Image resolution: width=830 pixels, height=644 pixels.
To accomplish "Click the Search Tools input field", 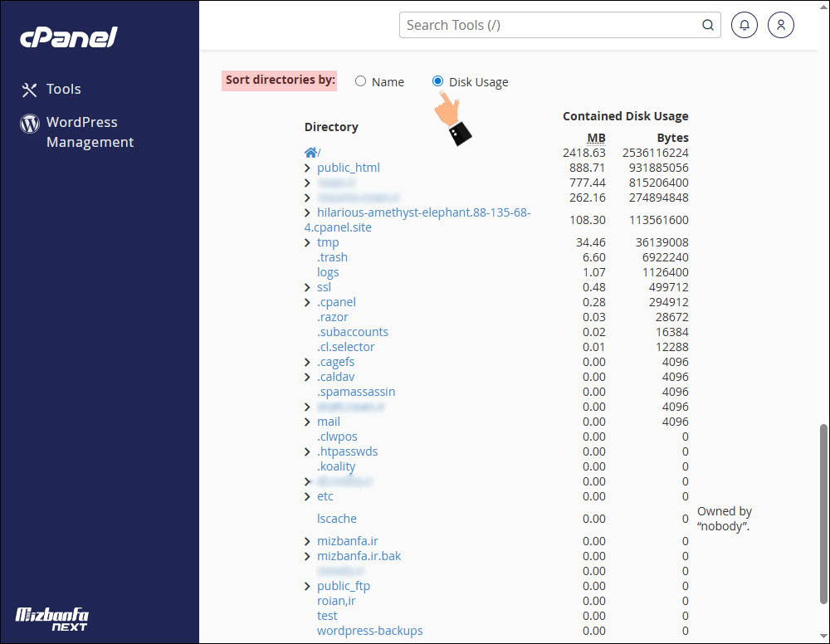I will click(548, 25).
